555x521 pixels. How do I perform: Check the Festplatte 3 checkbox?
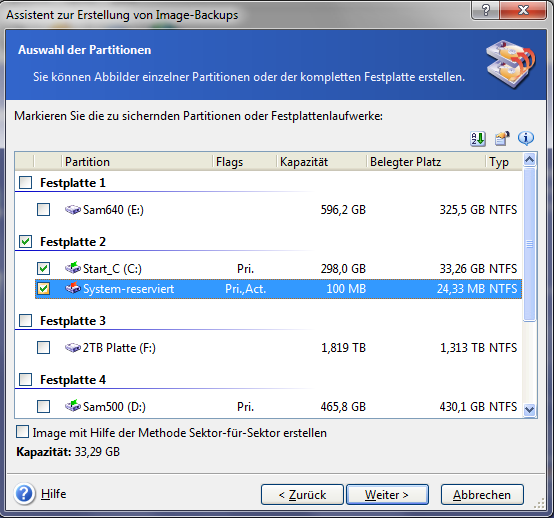pos(25,321)
